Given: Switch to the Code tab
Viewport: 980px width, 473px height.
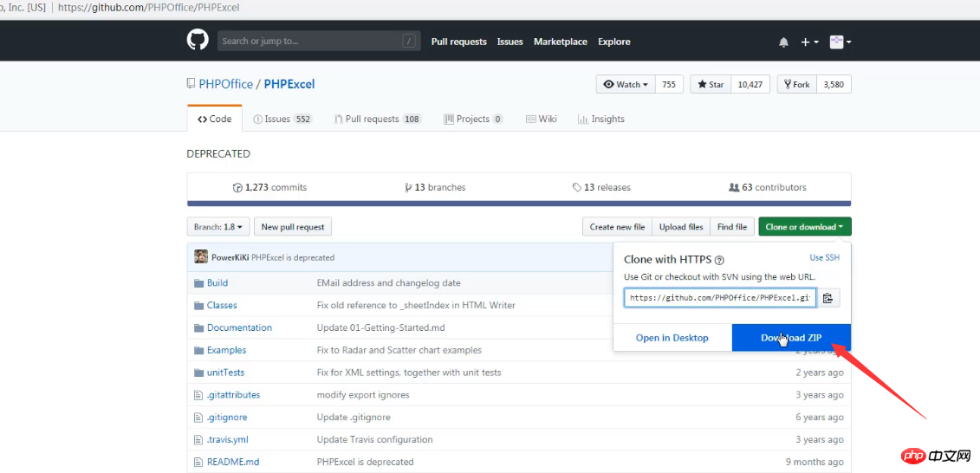Looking at the screenshot, I should point(214,119).
